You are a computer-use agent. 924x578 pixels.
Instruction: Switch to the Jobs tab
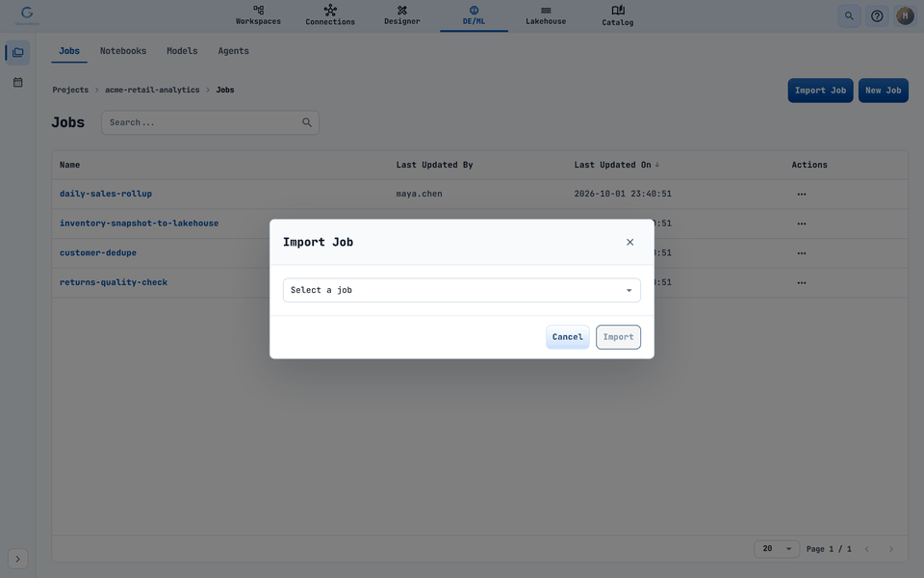click(x=69, y=51)
